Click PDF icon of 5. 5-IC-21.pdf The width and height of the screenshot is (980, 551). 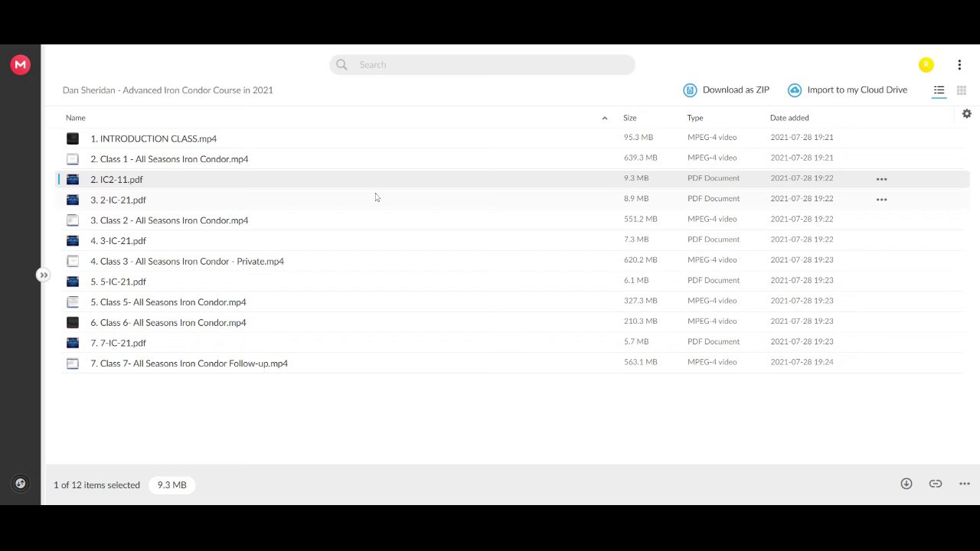coord(73,282)
